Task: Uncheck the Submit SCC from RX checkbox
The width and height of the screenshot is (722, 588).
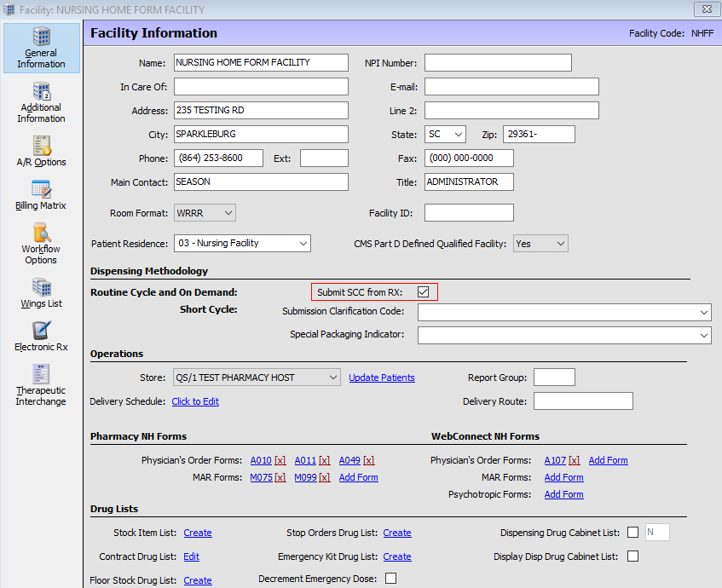Action: pos(424,292)
